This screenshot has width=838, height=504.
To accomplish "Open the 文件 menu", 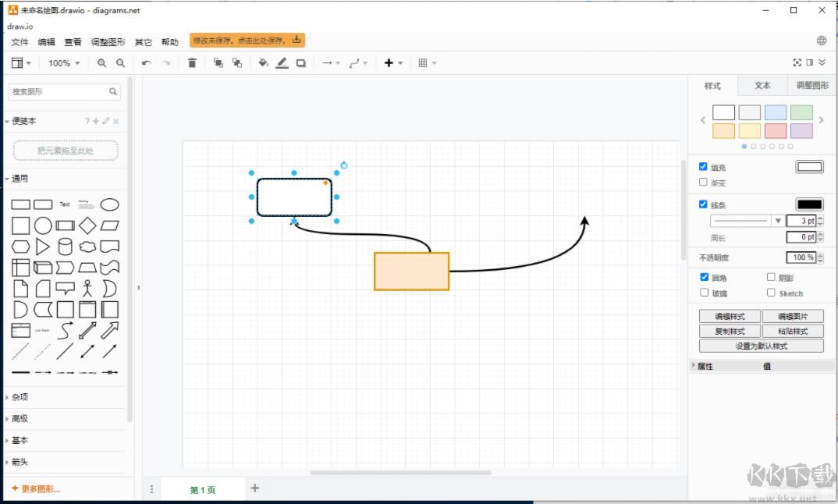I will [x=20, y=42].
